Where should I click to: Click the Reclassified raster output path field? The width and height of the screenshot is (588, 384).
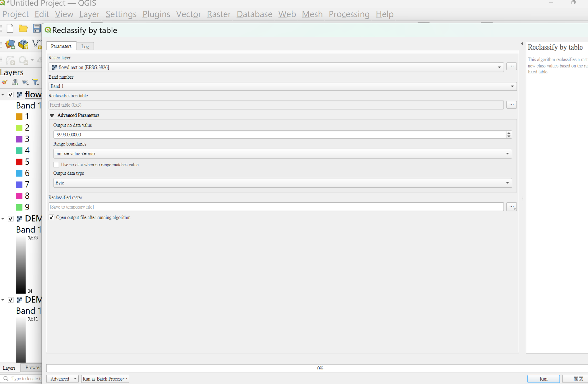[276, 207]
